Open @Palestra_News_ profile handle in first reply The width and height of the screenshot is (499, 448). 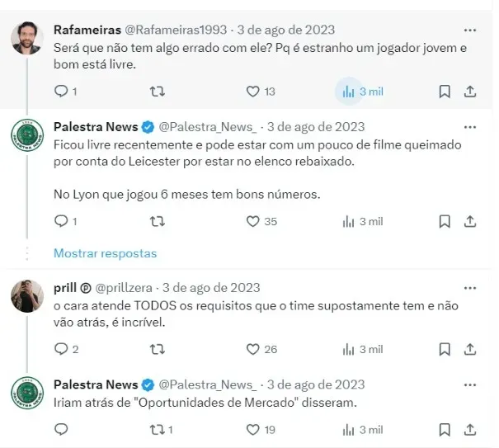[208, 127]
